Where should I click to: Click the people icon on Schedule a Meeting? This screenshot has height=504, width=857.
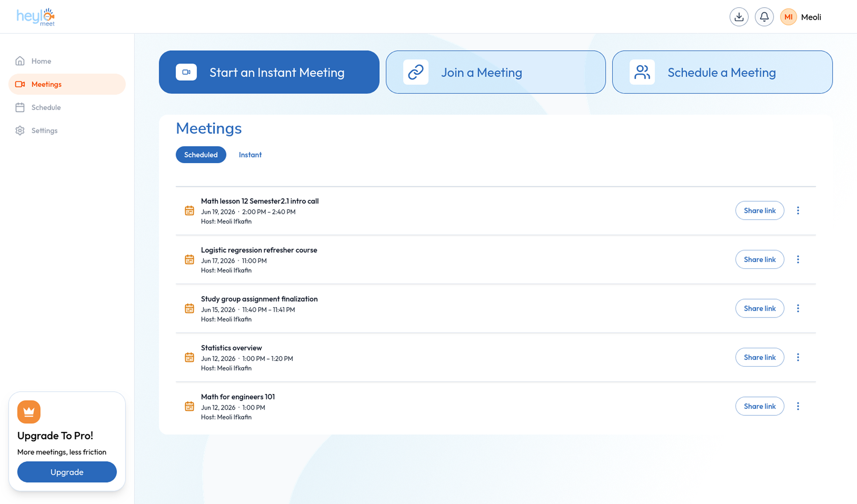(642, 72)
